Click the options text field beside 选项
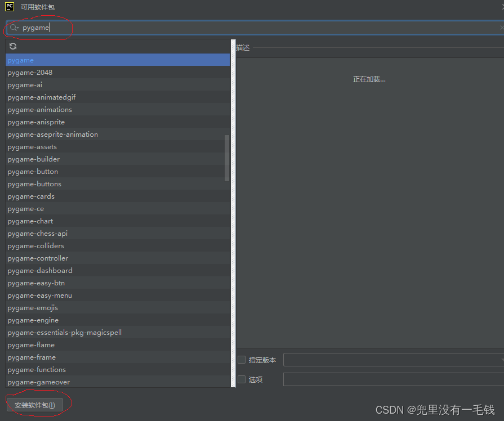 pos(394,379)
